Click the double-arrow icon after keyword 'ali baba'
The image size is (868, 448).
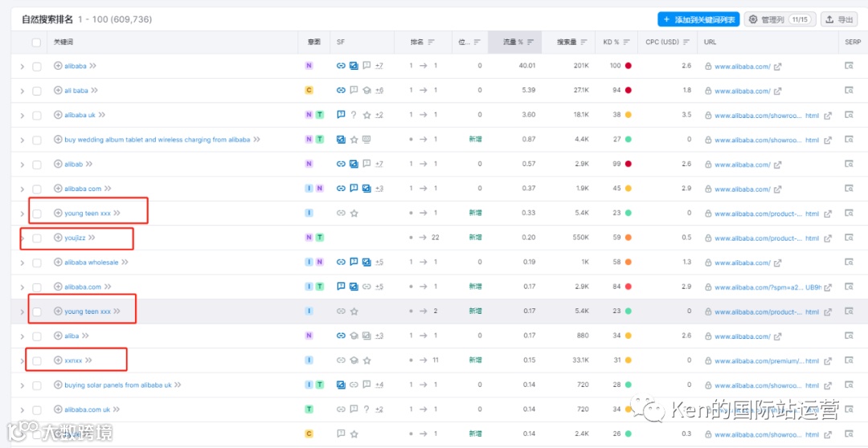tap(95, 90)
